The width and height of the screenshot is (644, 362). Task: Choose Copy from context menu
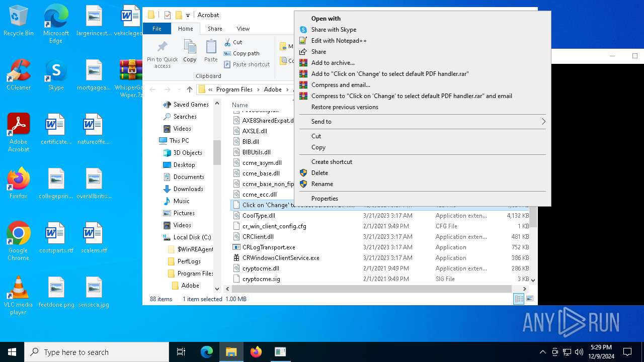[x=423, y=147]
